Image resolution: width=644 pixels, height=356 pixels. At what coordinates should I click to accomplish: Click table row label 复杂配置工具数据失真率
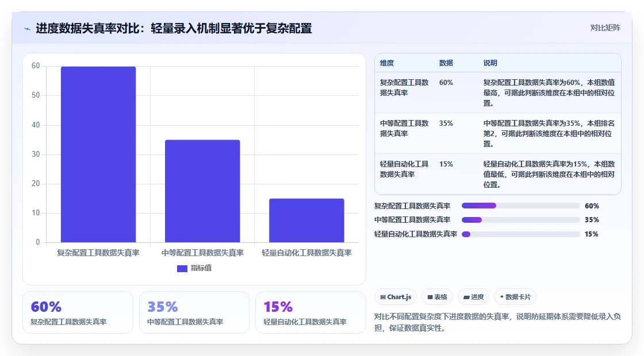point(404,87)
